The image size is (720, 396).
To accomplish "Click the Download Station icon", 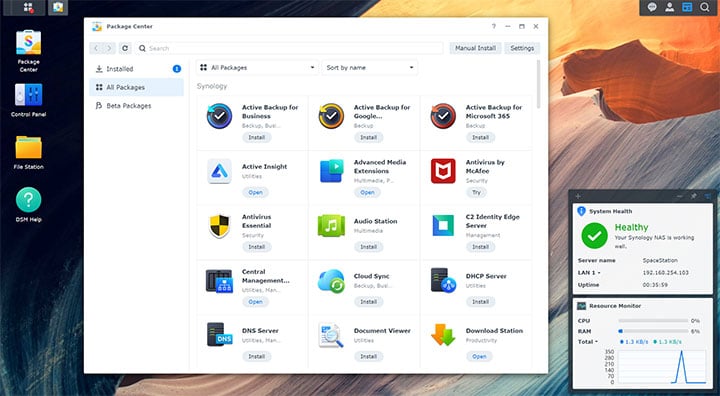I will 443,335.
